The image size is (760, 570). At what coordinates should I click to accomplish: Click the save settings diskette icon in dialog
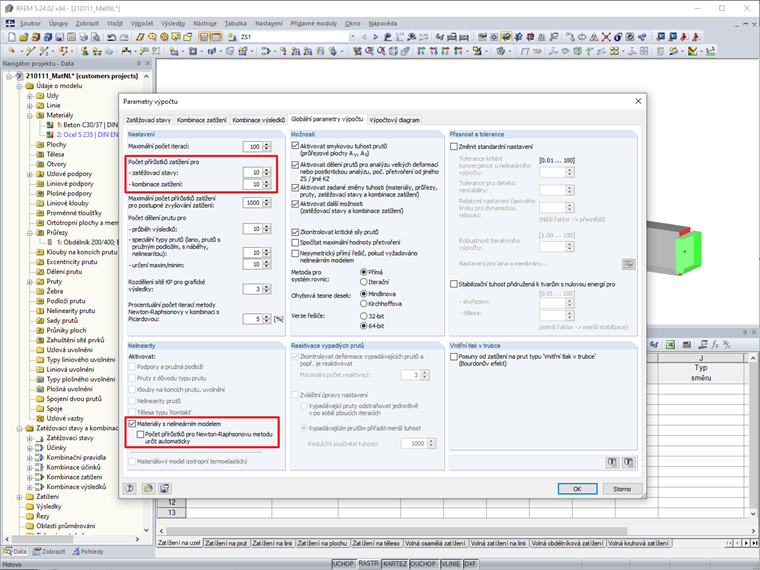coord(165,489)
